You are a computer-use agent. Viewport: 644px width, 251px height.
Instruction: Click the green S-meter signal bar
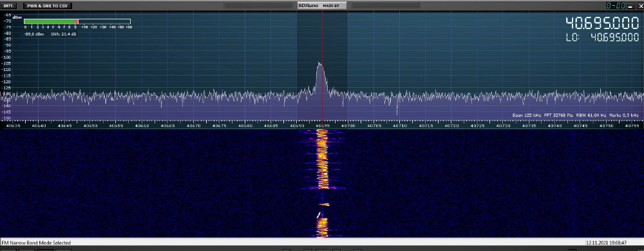click(x=50, y=21)
